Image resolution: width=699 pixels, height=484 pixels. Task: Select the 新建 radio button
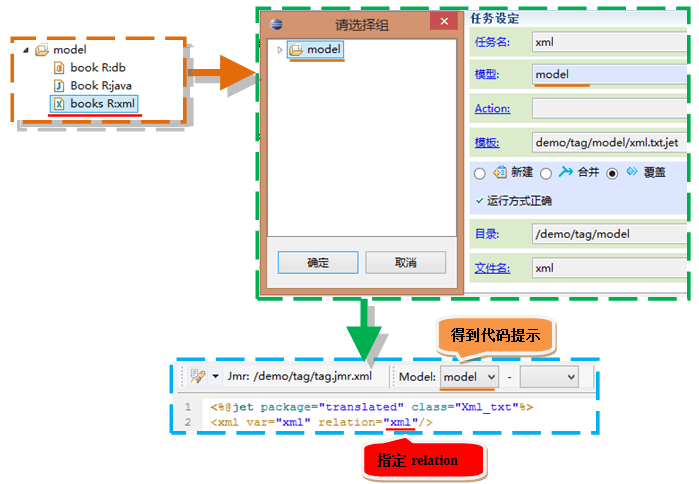[480, 173]
